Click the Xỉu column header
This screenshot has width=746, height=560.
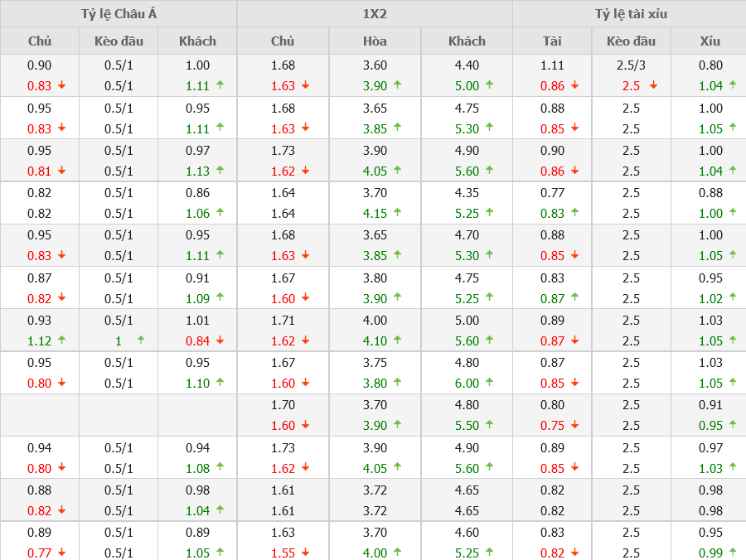(x=710, y=41)
